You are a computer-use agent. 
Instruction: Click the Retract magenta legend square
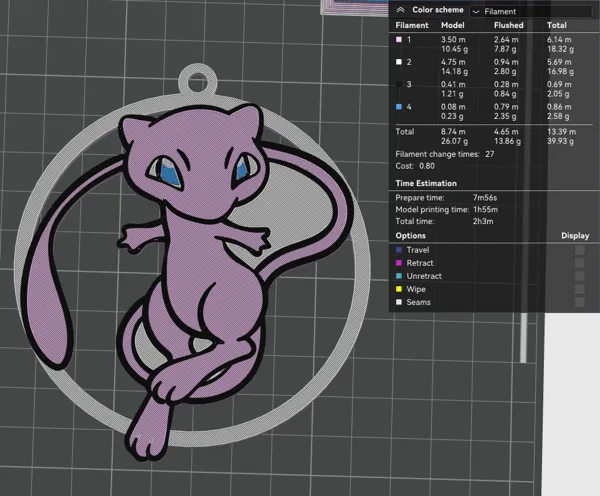click(x=399, y=263)
